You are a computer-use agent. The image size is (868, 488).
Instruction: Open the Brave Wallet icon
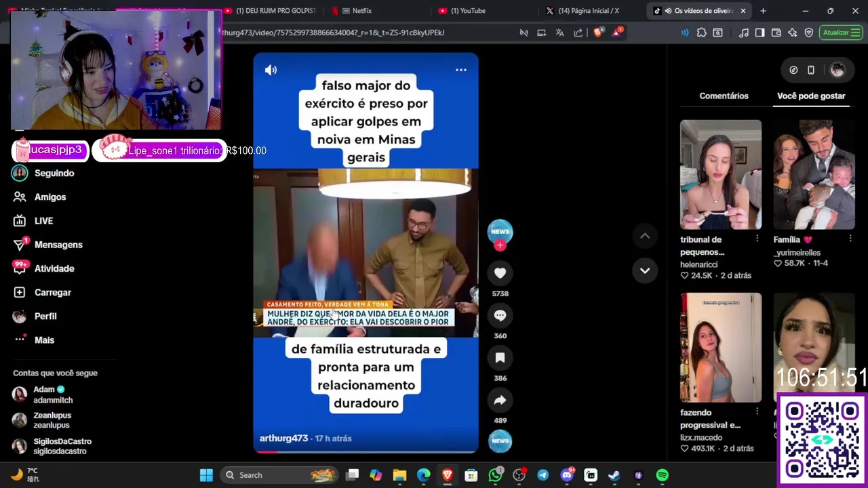point(776,33)
